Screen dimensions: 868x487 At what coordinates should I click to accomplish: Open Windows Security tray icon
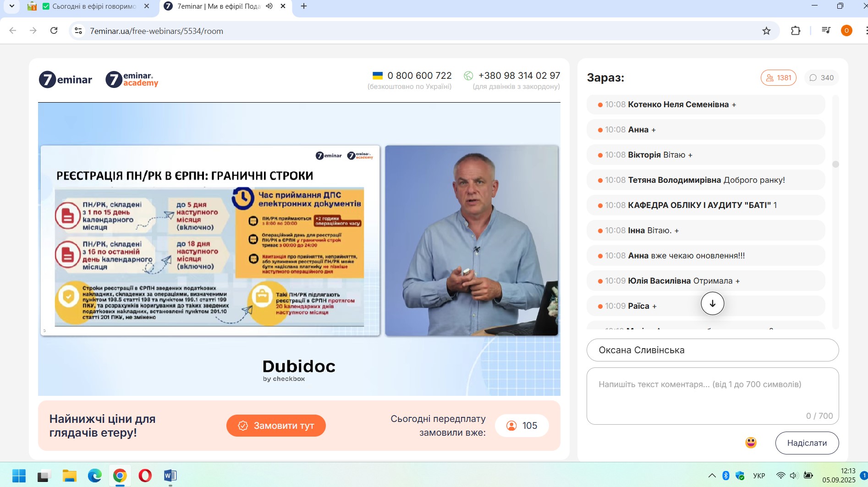(x=740, y=476)
